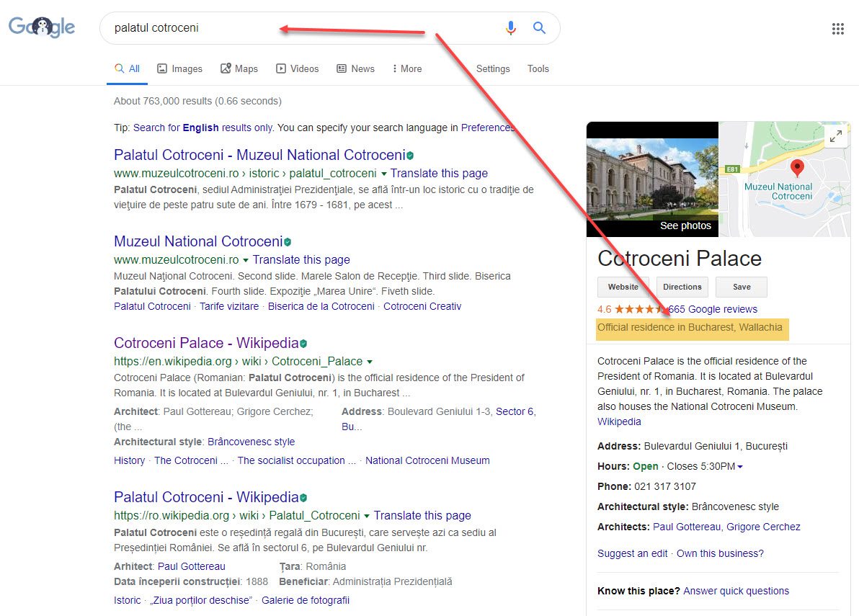Expand the closing hours dropdown arrow
The height and width of the screenshot is (616, 859).
pos(740,467)
